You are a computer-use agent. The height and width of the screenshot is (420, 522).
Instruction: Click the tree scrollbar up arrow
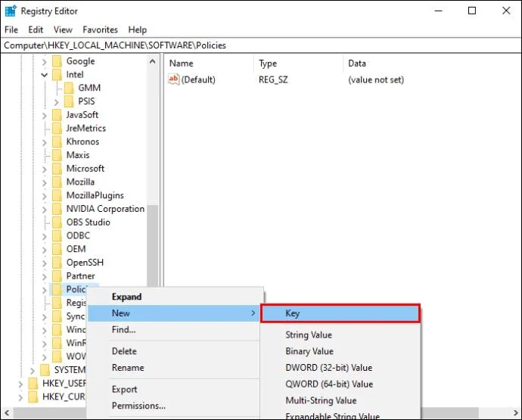pyautogui.click(x=153, y=61)
